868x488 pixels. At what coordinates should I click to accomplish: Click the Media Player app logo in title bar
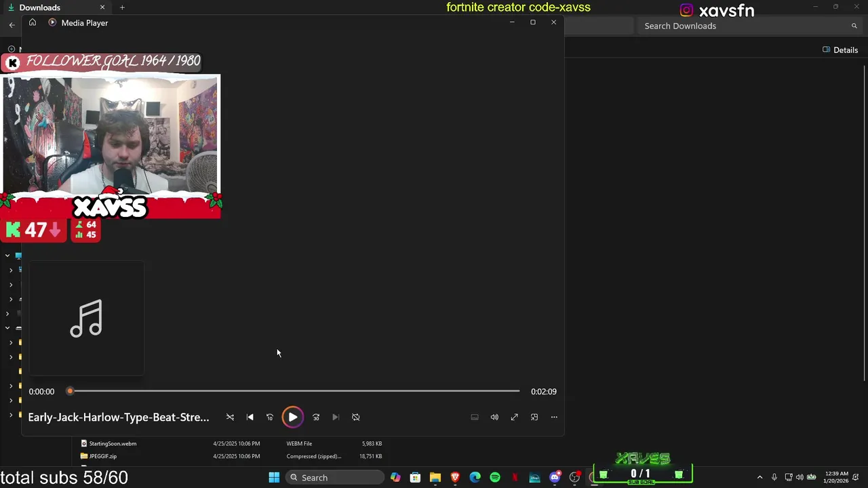pyautogui.click(x=52, y=22)
